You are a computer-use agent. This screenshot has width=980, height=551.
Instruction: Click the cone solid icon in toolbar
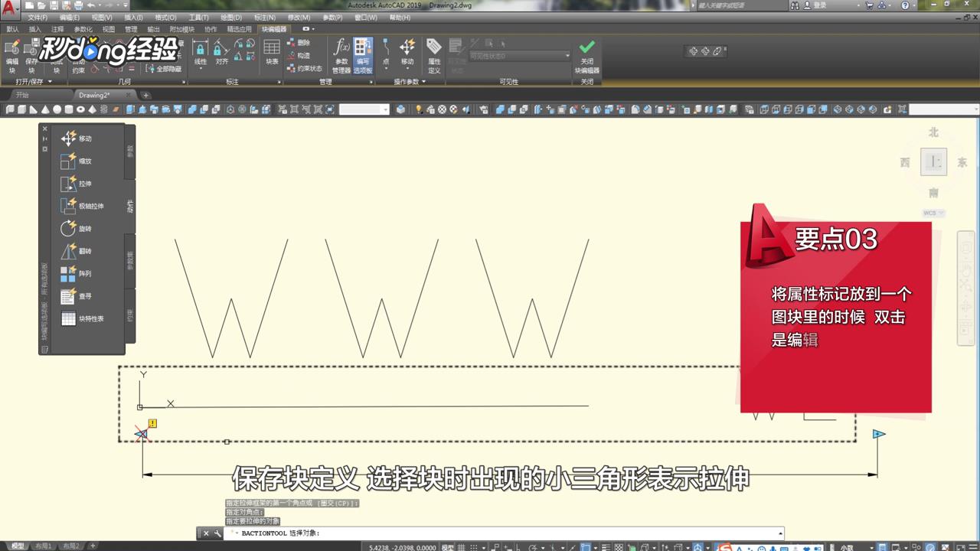[x=45, y=109]
